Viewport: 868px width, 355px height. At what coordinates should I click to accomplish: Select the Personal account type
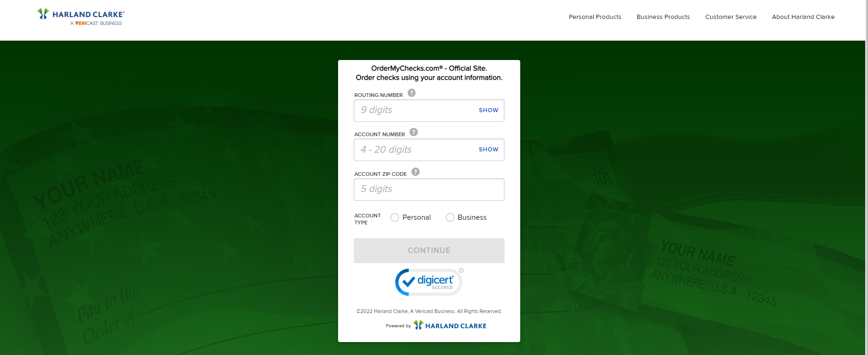coord(395,217)
